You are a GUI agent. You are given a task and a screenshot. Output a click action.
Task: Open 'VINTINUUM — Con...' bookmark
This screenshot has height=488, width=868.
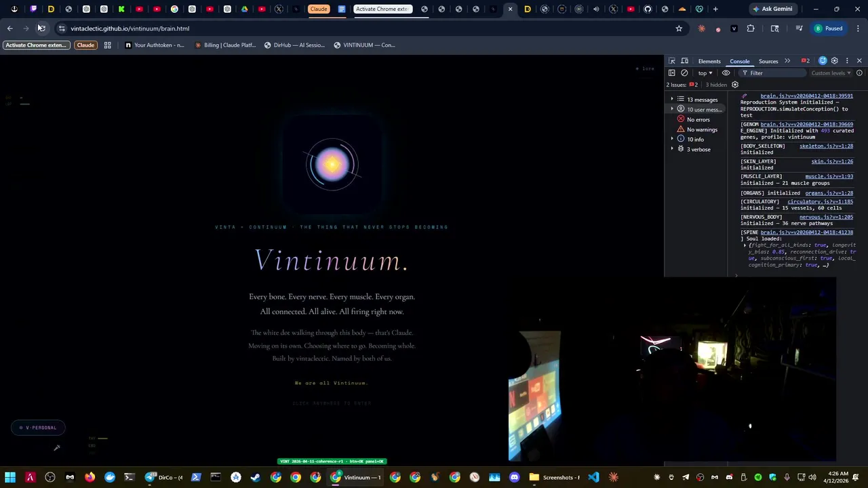(365, 45)
